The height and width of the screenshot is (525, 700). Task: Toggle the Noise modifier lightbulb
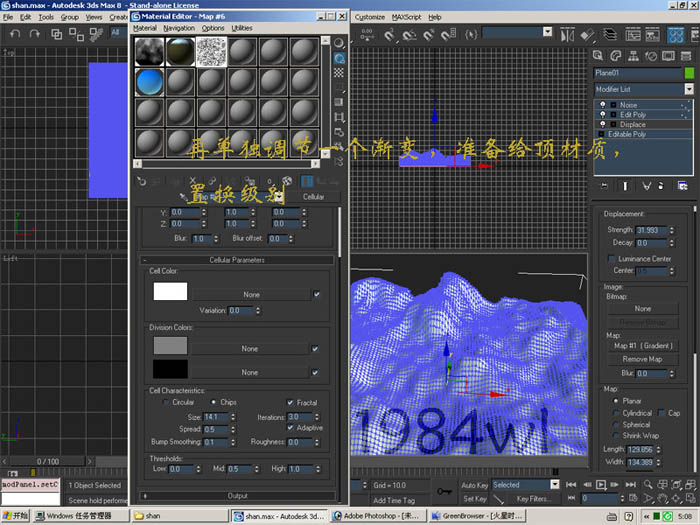point(603,104)
